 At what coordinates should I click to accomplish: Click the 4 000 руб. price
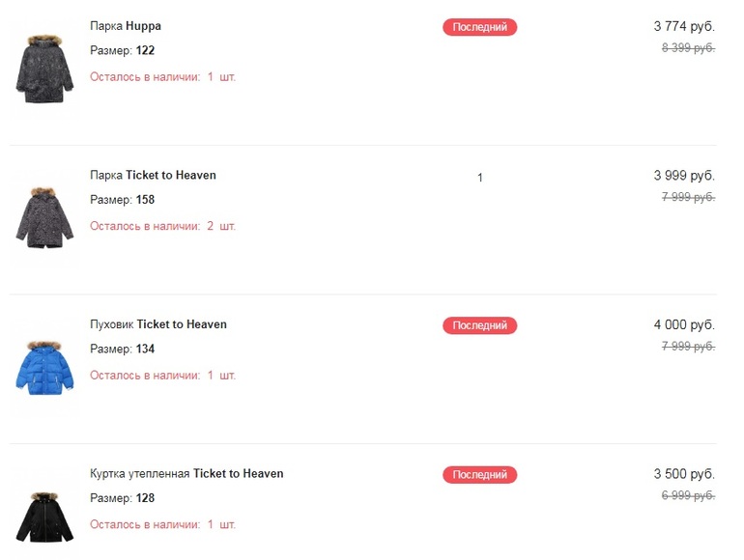click(x=684, y=324)
